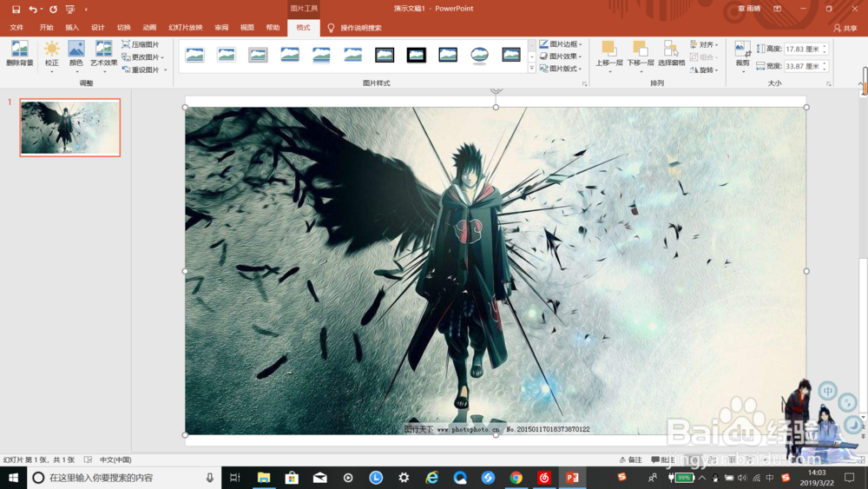Open the 校正 corrections tool
The height and width of the screenshot is (489, 868).
51,56
